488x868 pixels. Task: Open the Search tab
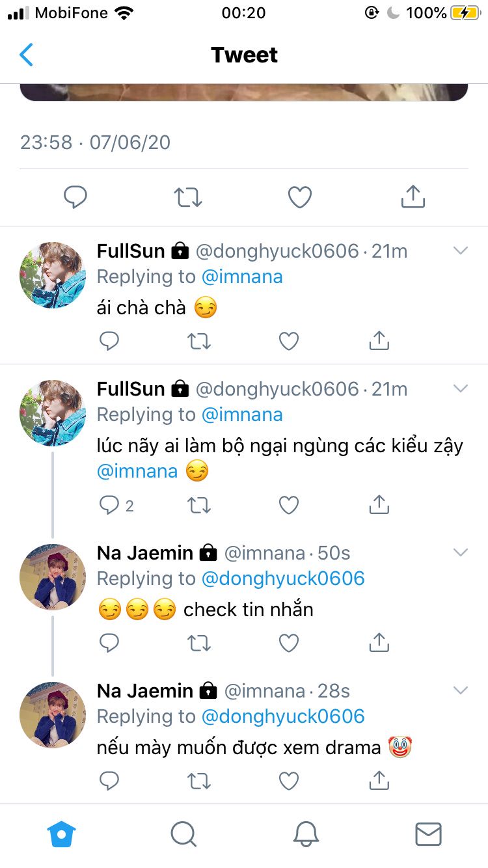tap(183, 834)
